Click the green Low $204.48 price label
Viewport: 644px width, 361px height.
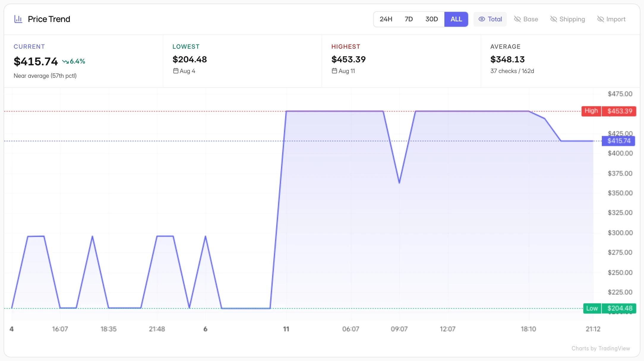point(610,308)
